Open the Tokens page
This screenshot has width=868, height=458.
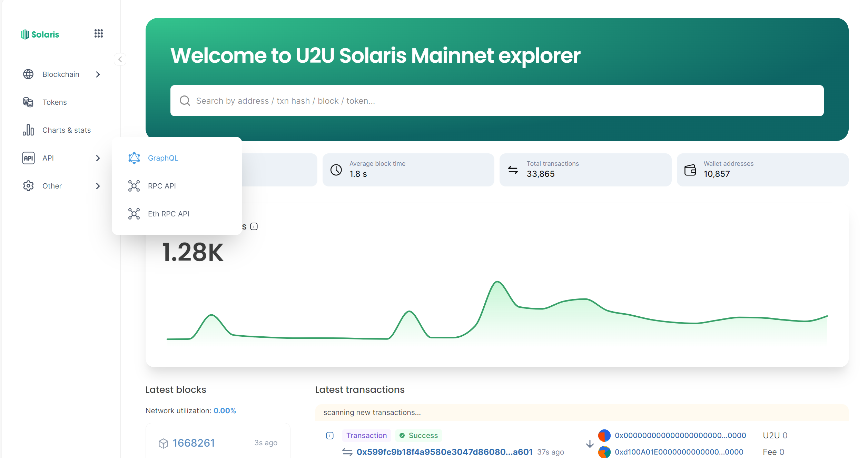[x=55, y=102]
